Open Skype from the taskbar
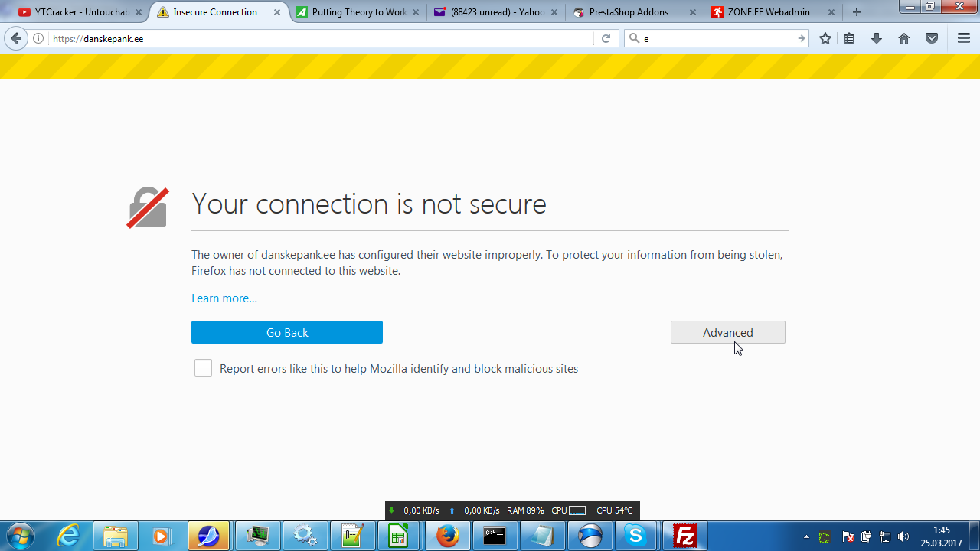This screenshot has height=551, width=980. click(x=637, y=536)
